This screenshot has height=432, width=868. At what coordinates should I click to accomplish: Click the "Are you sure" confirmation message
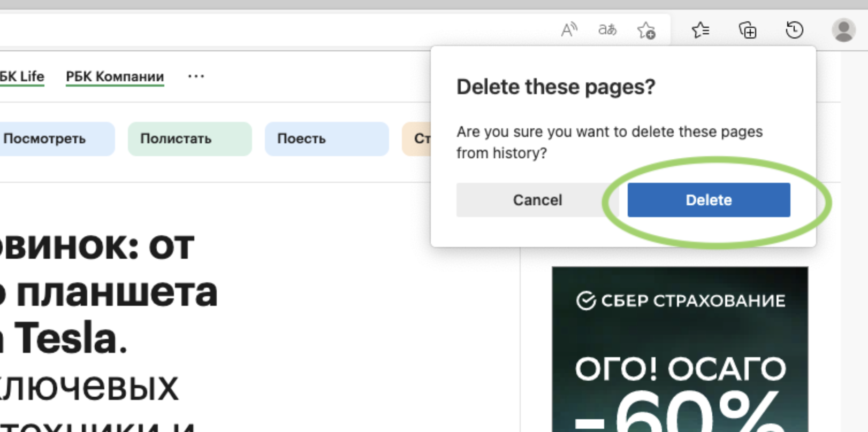pyautogui.click(x=610, y=142)
